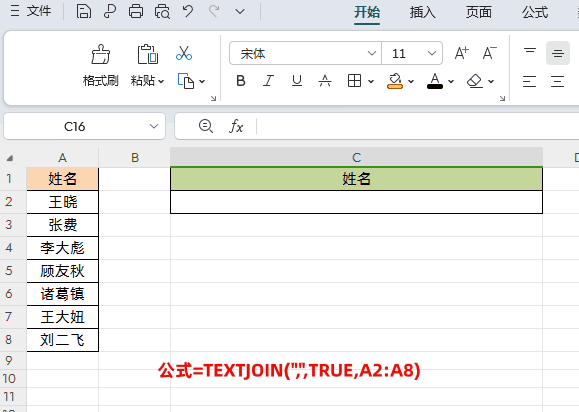579x412 pixels.
Task: Click cell containing 王大妞
Action: click(x=62, y=317)
